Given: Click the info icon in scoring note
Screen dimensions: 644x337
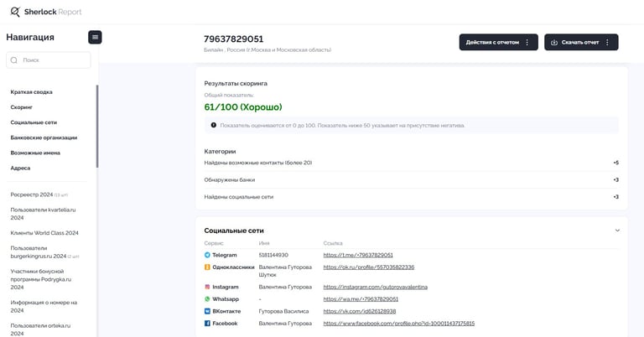Looking at the screenshot, I should click(x=214, y=125).
